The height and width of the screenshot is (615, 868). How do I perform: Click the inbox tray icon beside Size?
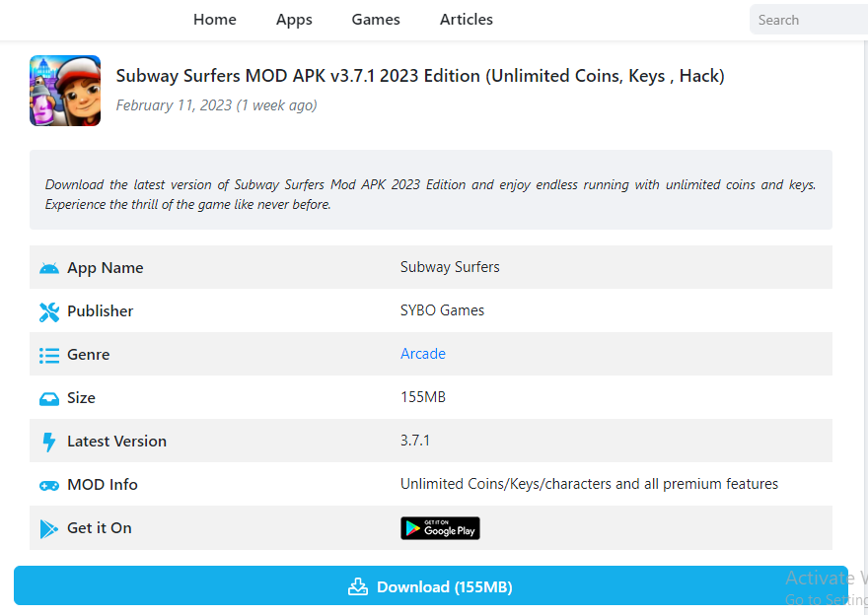[x=49, y=399]
